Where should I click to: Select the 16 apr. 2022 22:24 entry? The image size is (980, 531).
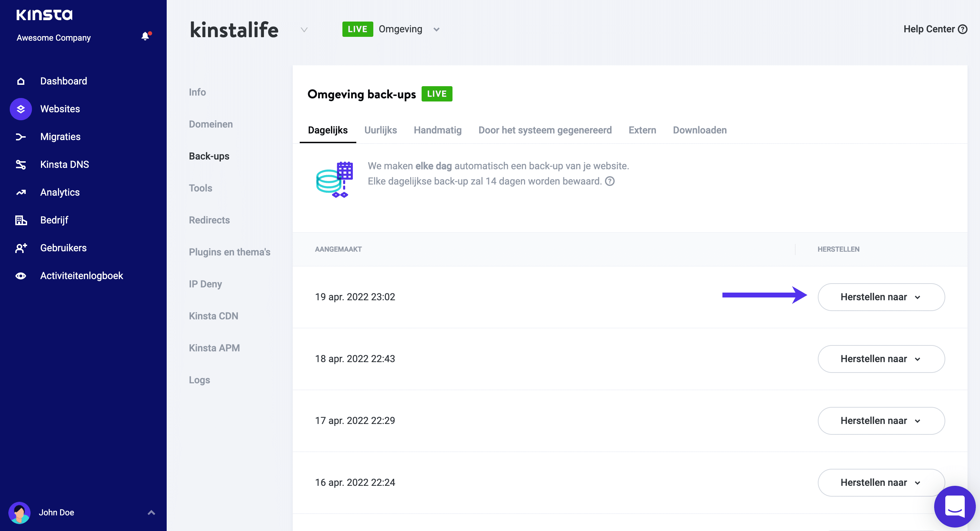(x=355, y=483)
